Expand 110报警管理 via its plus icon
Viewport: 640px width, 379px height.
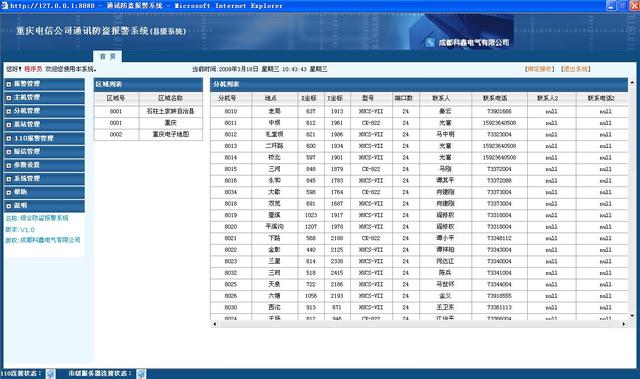tap(9, 138)
